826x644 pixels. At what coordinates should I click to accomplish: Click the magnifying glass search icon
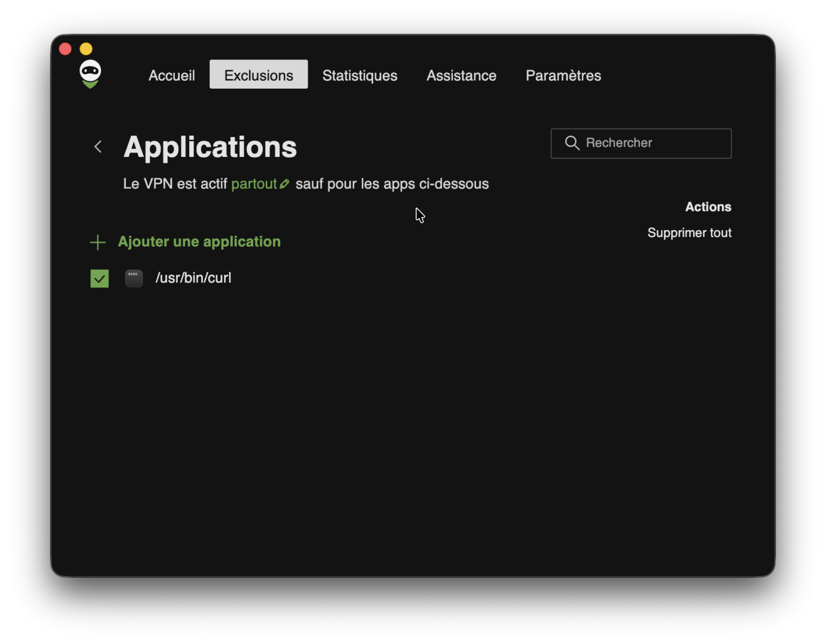[572, 143]
